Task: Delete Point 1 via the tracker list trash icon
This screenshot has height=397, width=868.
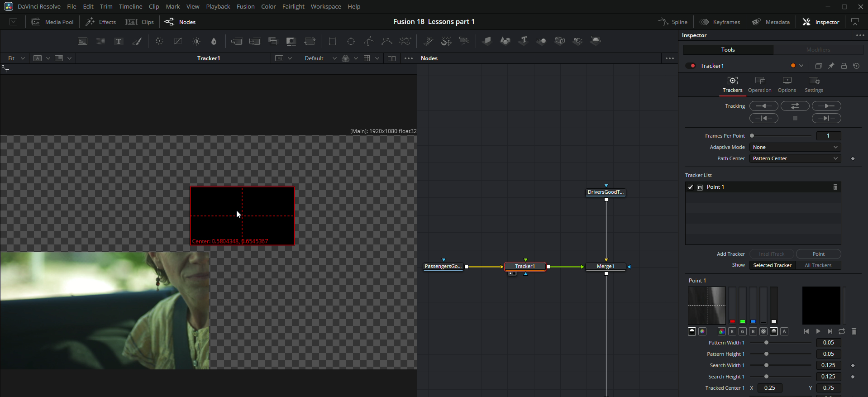Action: pyautogui.click(x=835, y=187)
